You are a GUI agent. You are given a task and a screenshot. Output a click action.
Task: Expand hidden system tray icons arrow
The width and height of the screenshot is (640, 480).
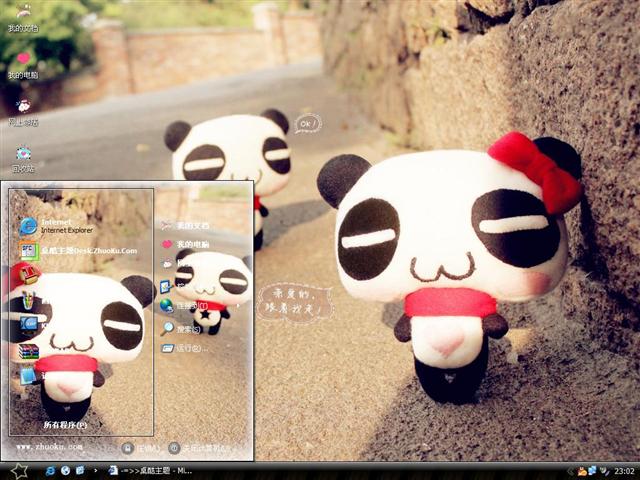[571, 471]
